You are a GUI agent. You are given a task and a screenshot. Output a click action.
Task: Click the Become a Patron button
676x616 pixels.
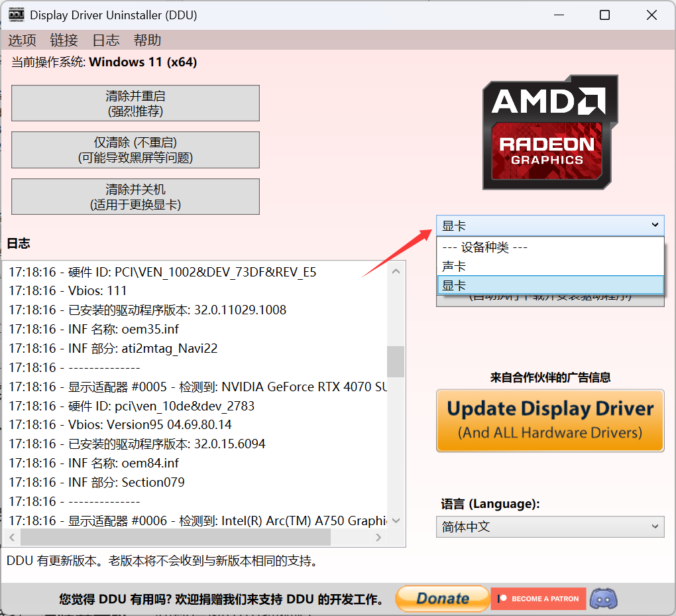pos(538,599)
